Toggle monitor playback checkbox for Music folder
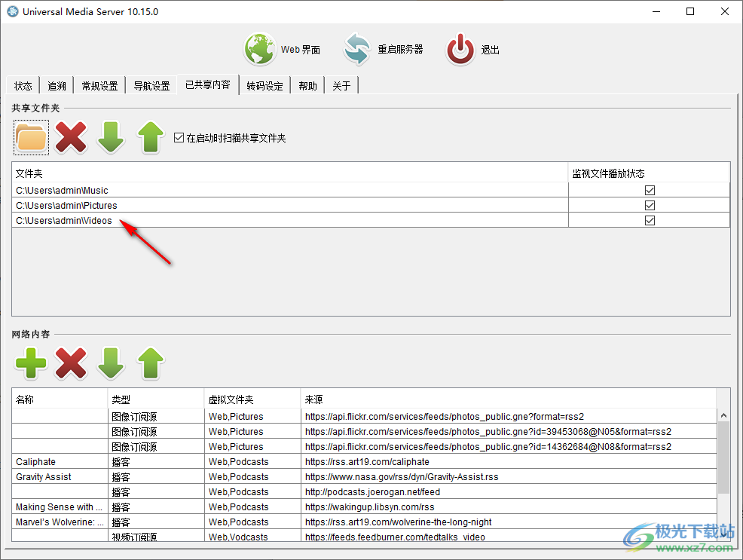Image resolution: width=743 pixels, height=560 pixels. pos(650,191)
